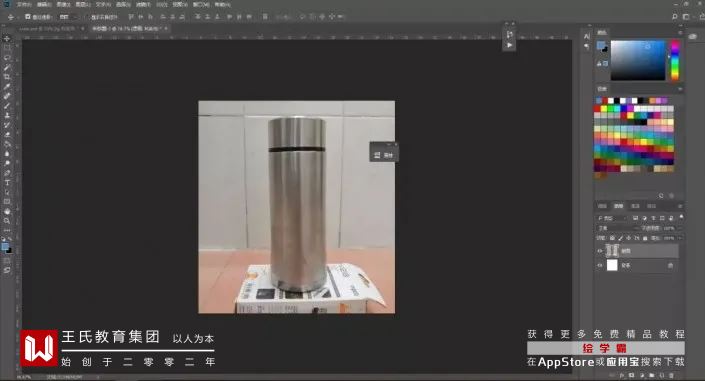Select the Blur tool
Viewport: 705px width, 381px height.
click(7, 154)
